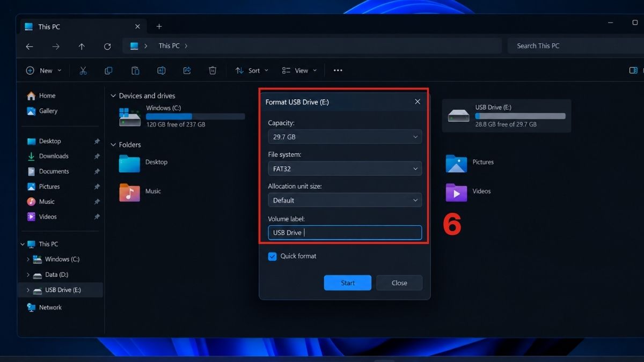Go up one folder level arrow

82,47
